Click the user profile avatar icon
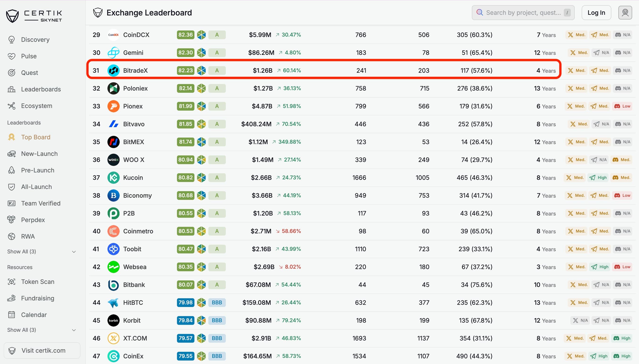 tap(625, 12)
